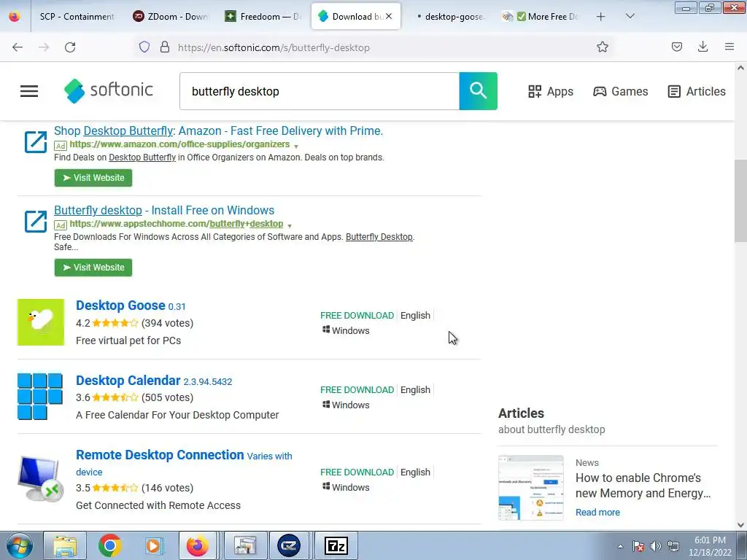Viewport: 747px width, 560px height.
Task: Open a new browser tab
Action: click(x=601, y=17)
